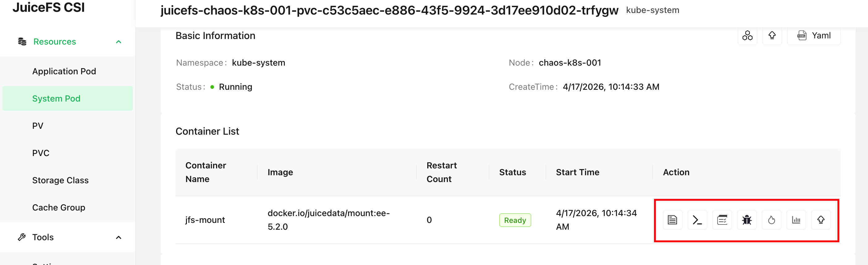This screenshot has width=868, height=265.
Task: Click the upgrade arrow icon in container row
Action: [821, 220]
